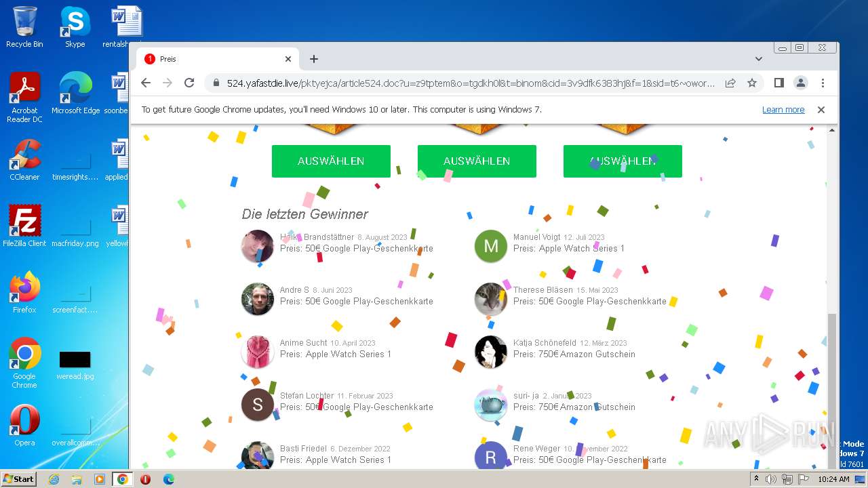
Task: Open the Action Center flag icon
Action: click(x=804, y=479)
